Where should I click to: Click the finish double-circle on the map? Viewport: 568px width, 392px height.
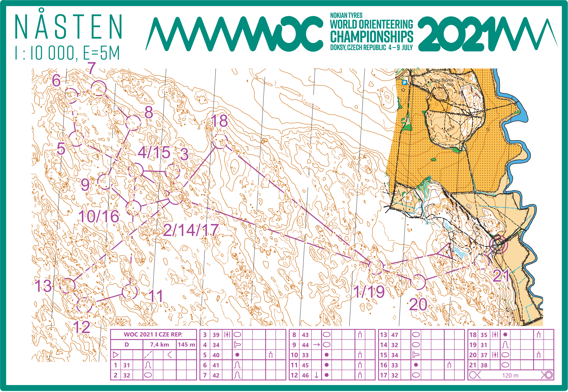498,245
